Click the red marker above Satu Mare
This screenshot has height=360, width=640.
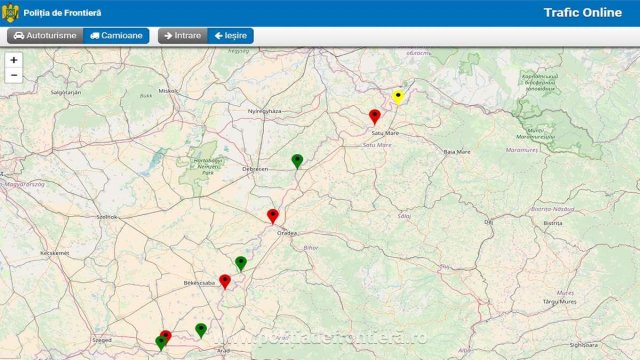[375, 117]
